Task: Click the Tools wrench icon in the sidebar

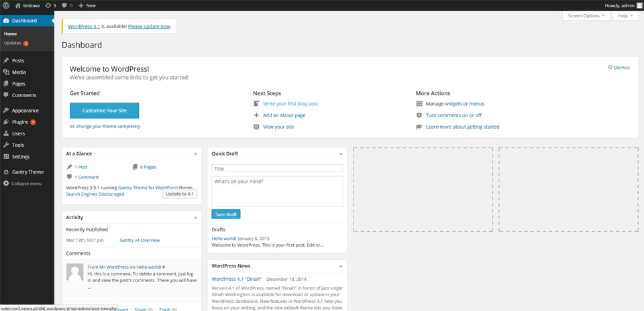Action: coord(6,145)
